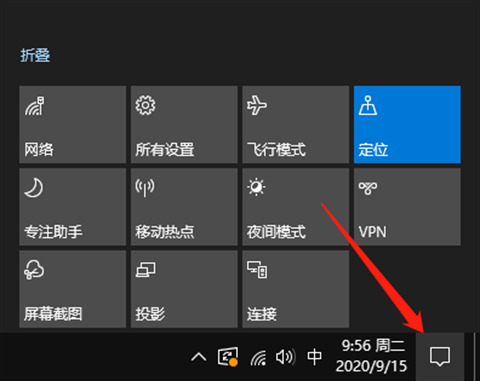Toggle 专注助手 focus assist tile
Image resolution: width=480 pixels, height=381 pixels.
tap(73, 207)
